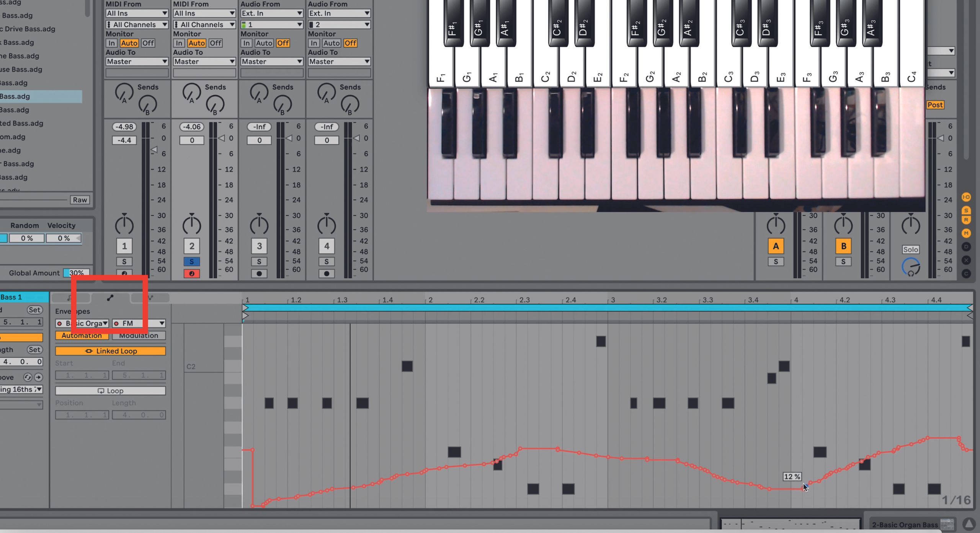Click the Global Amount 30% slider
980x533 pixels.
[76, 273]
